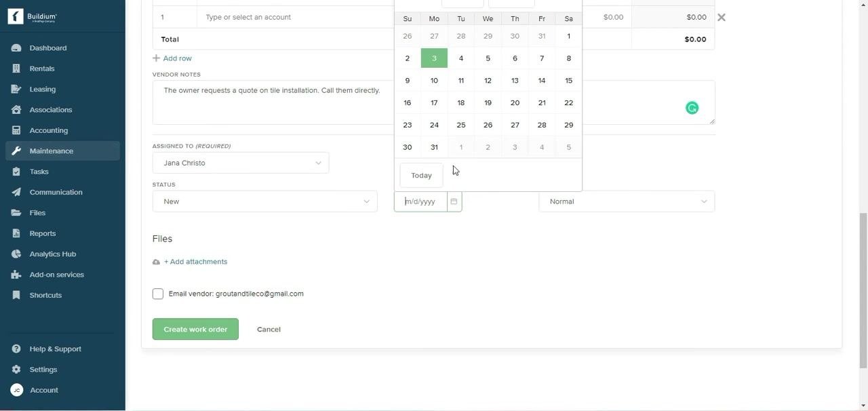This screenshot has height=411, width=868.
Task: Click the Associations icon
Action: coord(16,110)
